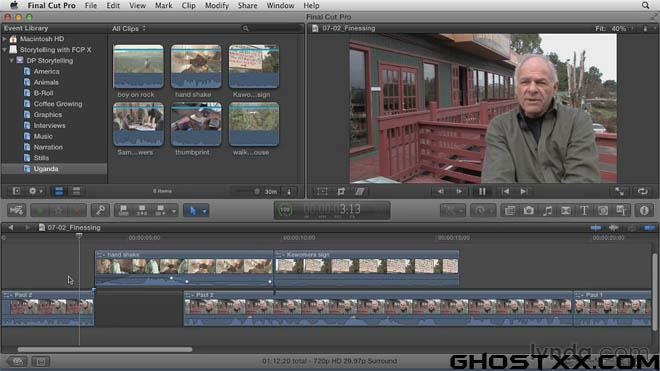Show the Transitions browser
Image resolution: width=660 pixels, height=371 pixels.
[566, 210]
